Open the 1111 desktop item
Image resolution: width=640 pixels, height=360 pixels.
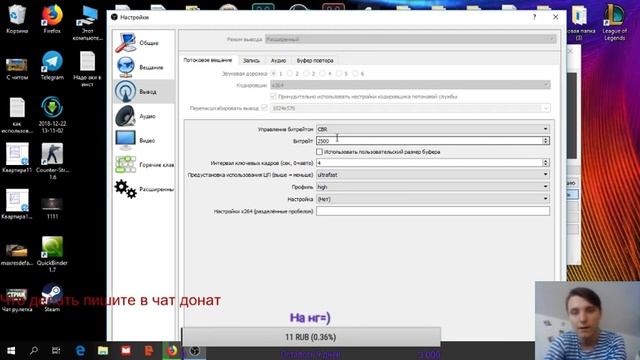click(x=52, y=208)
